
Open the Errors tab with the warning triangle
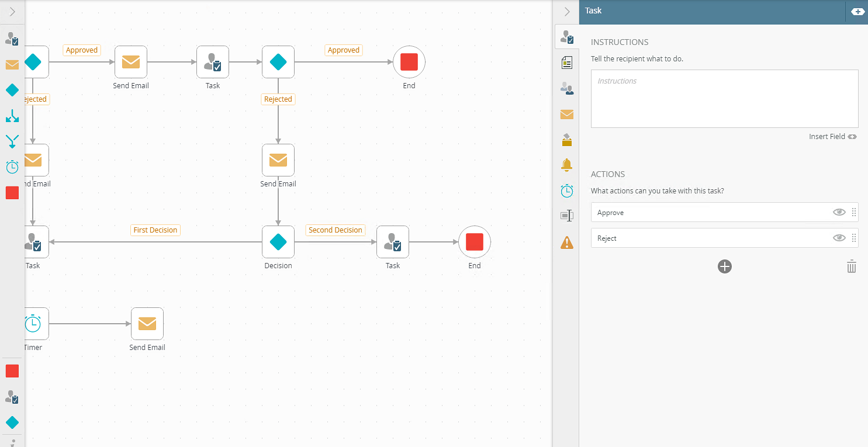pyautogui.click(x=566, y=242)
